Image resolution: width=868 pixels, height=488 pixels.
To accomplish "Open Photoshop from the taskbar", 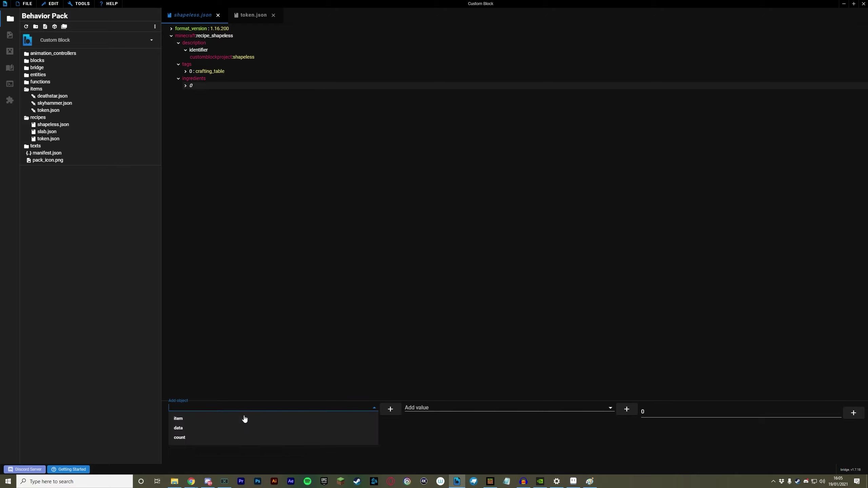I will 258,481.
